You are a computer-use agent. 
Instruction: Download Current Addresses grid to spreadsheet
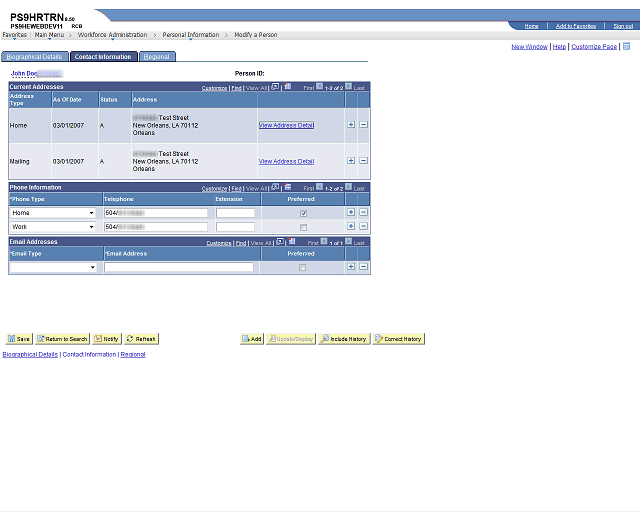tap(288, 87)
